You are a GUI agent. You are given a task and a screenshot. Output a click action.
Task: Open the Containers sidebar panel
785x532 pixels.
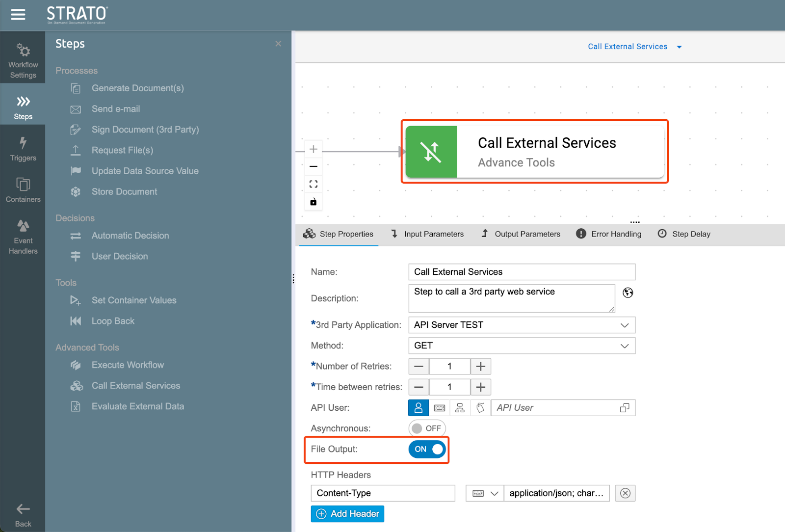[x=23, y=190]
